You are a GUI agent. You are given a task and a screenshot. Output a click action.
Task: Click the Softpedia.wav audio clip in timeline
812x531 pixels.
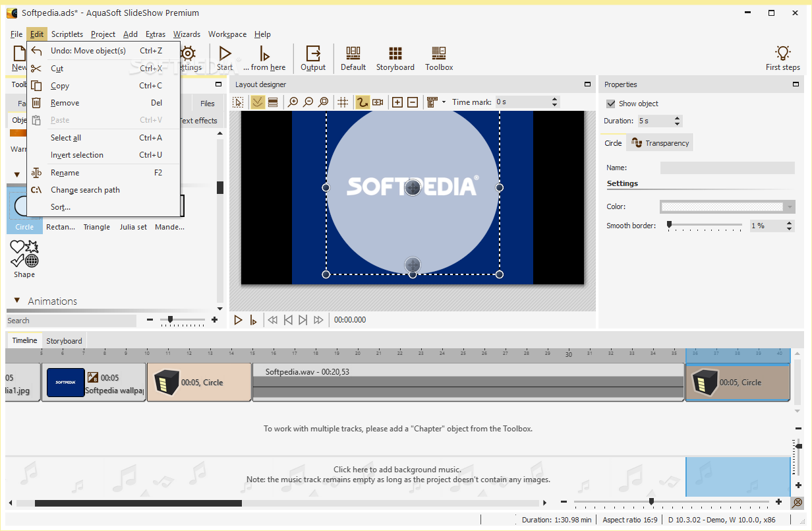(468, 381)
